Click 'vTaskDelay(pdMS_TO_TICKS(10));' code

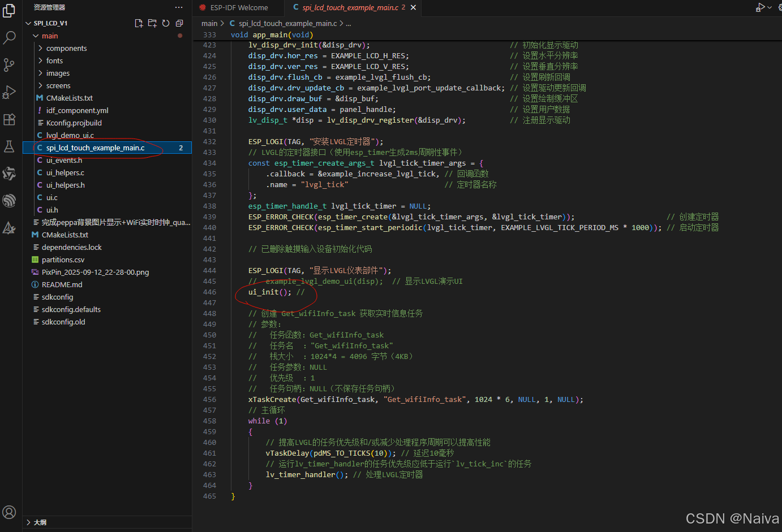pyautogui.click(x=331, y=453)
